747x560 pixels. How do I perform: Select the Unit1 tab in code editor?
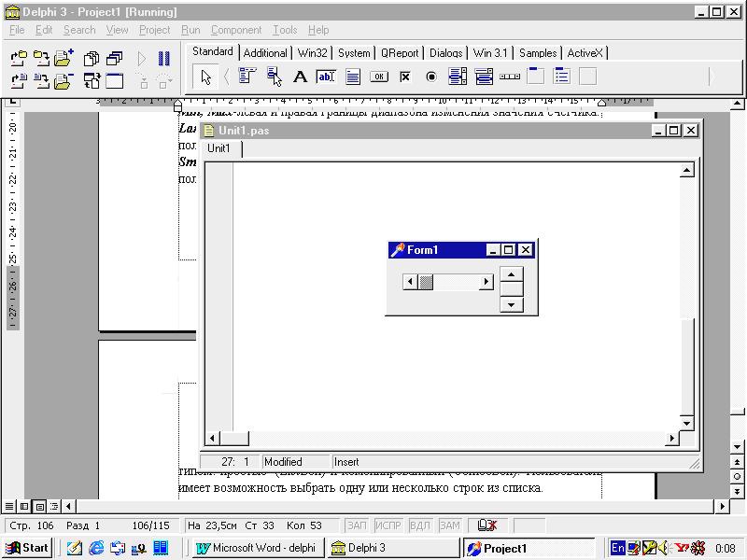pyautogui.click(x=218, y=148)
